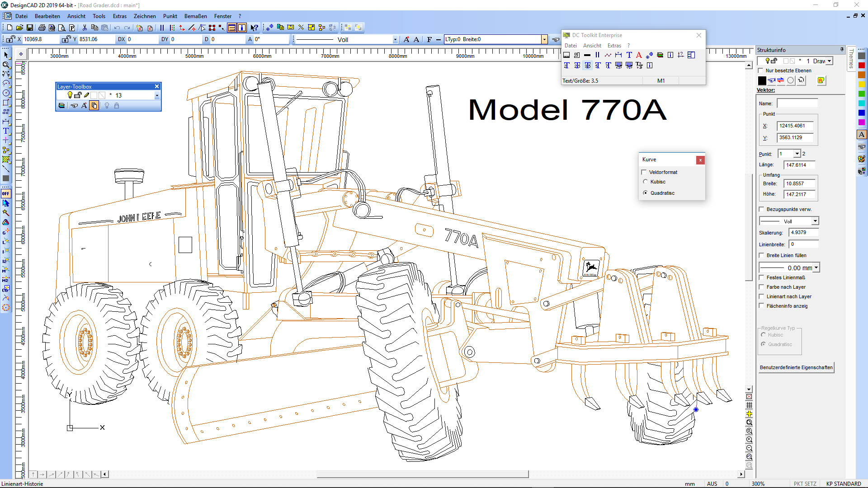Click the yellow A label icon in Strukturinfo
This screenshot has height=488, width=868.
click(x=821, y=80)
